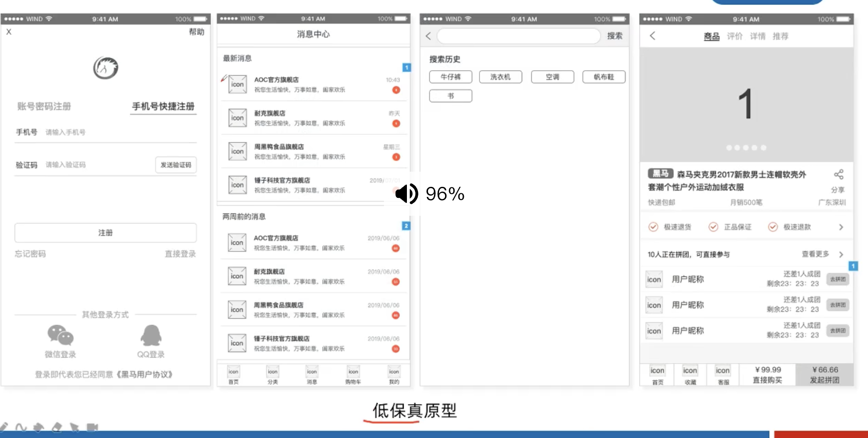Click the 周黑鸭食品旗舰店 icon dated 2019/06/06
The height and width of the screenshot is (438, 868).
(x=237, y=310)
